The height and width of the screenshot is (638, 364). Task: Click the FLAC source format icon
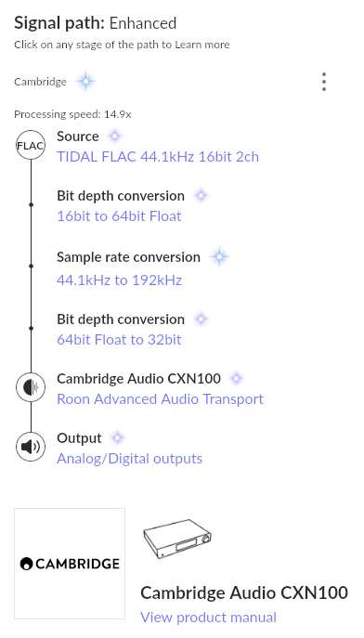31,145
